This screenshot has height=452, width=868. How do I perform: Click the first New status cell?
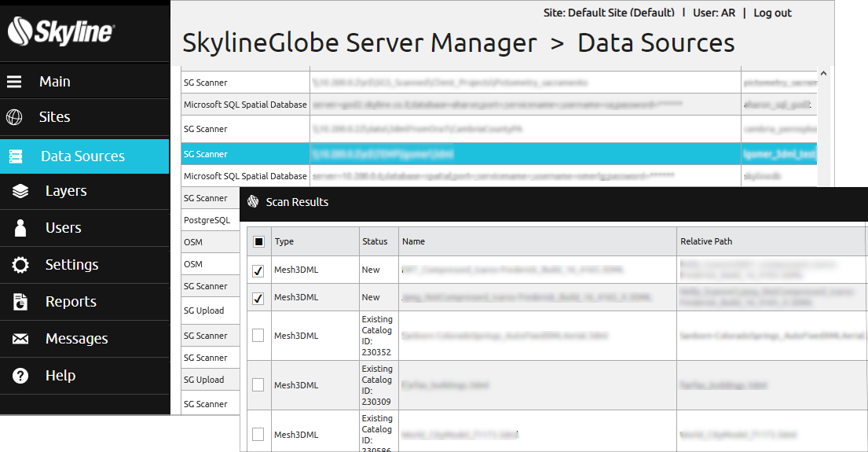click(379, 270)
